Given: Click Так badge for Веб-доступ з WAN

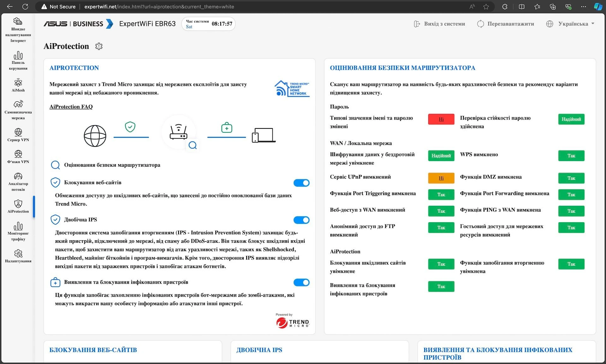Looking at the screenshot, I should [441, 211].
